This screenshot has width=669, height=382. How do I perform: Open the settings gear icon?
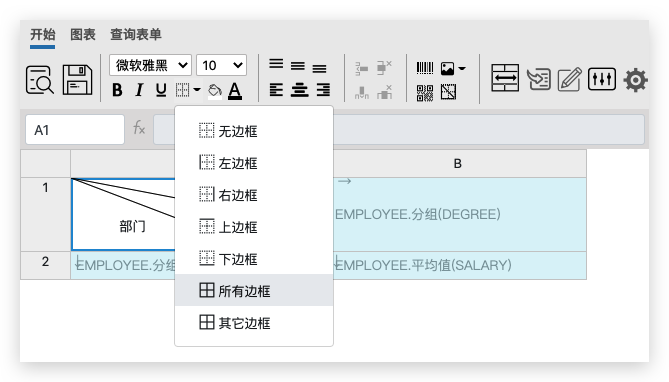click(636, 80)
